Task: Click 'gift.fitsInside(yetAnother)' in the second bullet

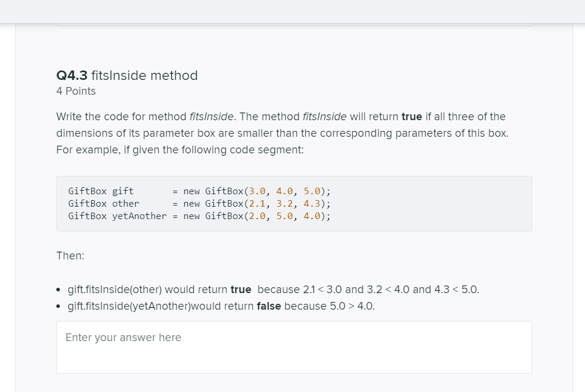Action: click(129, 306)
